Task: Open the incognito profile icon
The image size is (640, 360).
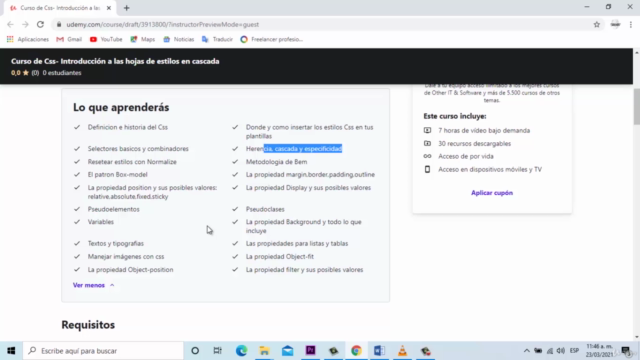Action: tap(615, 24)
